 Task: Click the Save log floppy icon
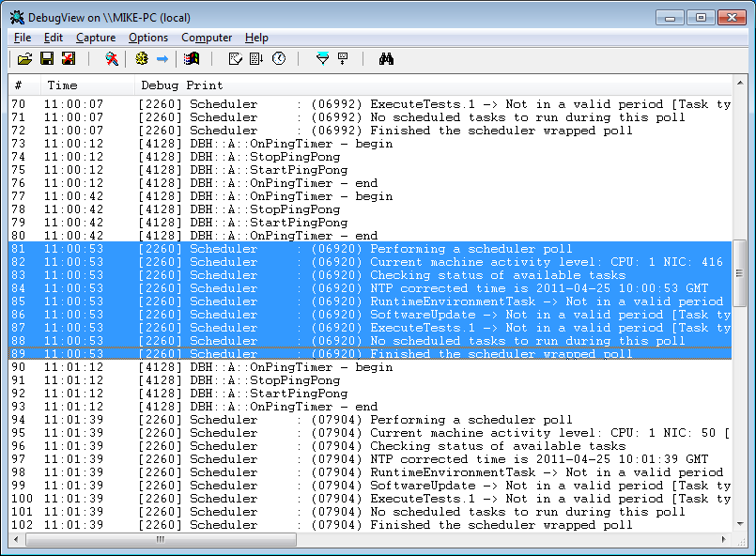tap(46, 59)
